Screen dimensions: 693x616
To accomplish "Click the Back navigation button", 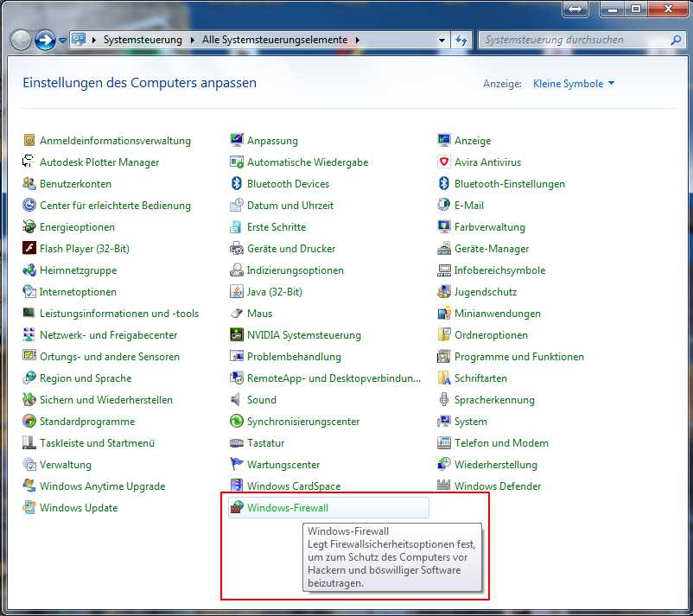I will (x=21, y=41).
